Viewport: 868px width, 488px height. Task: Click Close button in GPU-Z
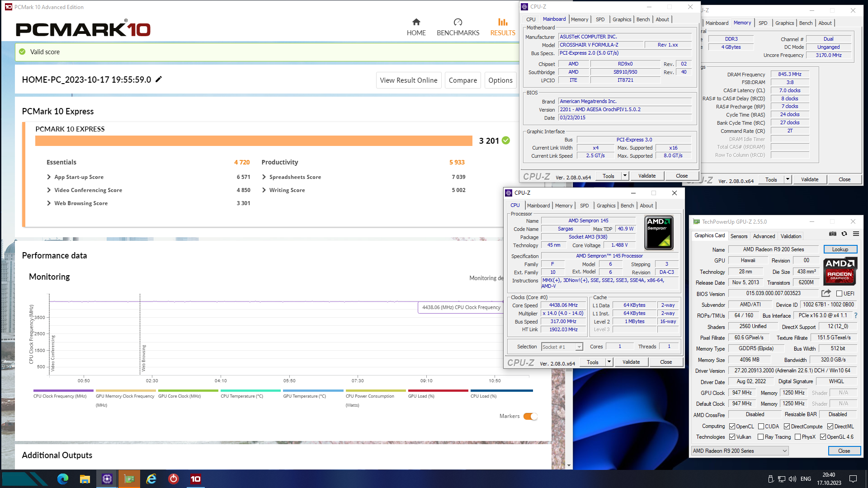coord(844,451)
